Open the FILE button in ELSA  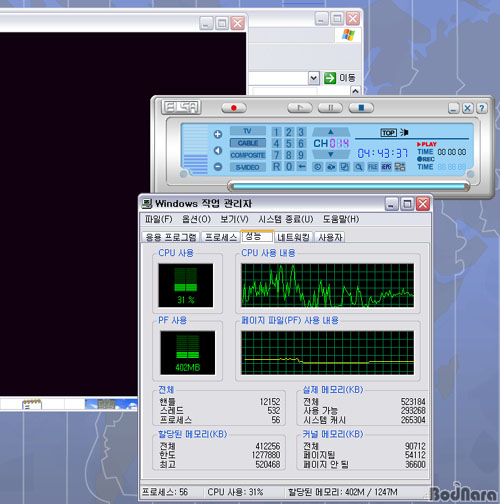373,167
